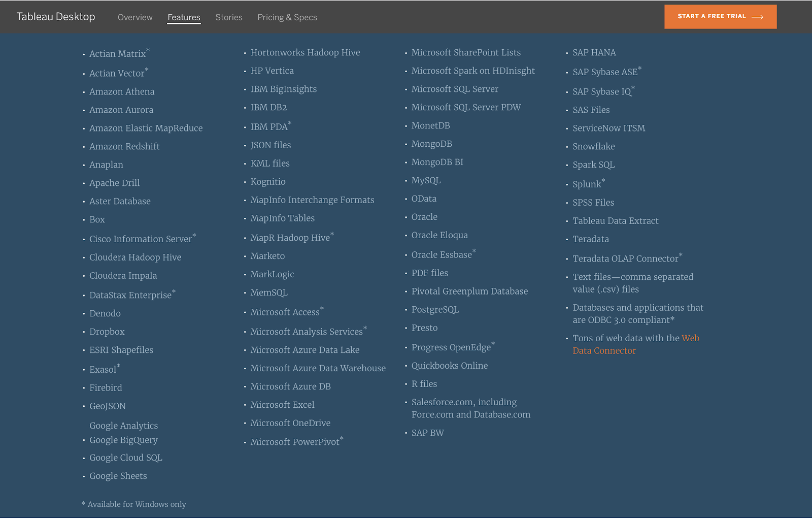Select Google Sheets list item
The height and width of the screenshot is (520, 812).
(118, 476)
